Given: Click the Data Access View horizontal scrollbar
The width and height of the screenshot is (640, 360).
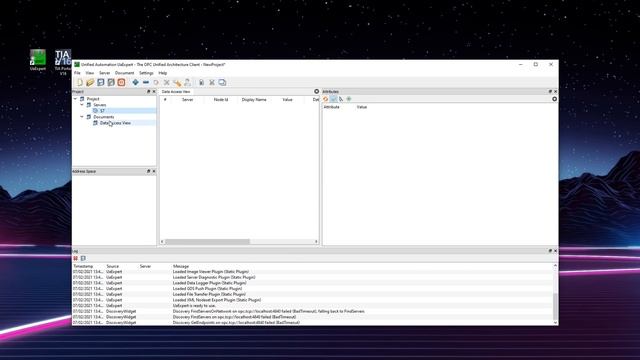Looking at the screenshot, I should click(207, 242).
